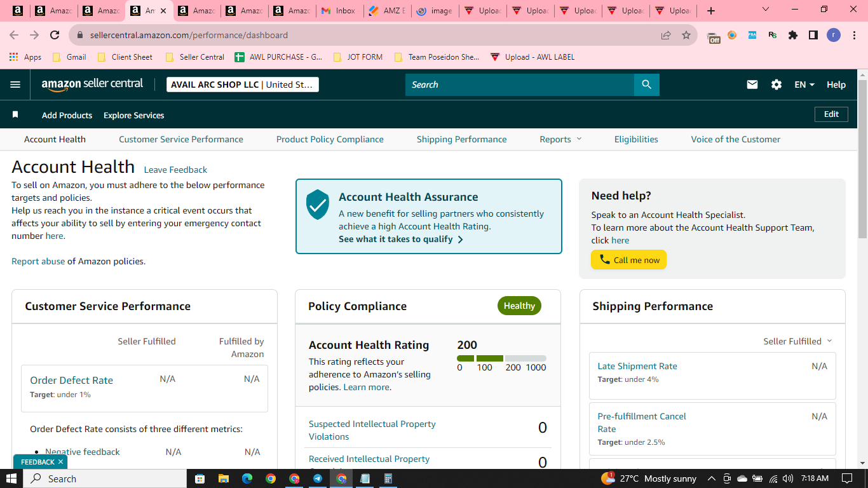The image size is (868, 488).
Task: Open the Seller Central hamburger menu
Action: [x=15, y=85]
